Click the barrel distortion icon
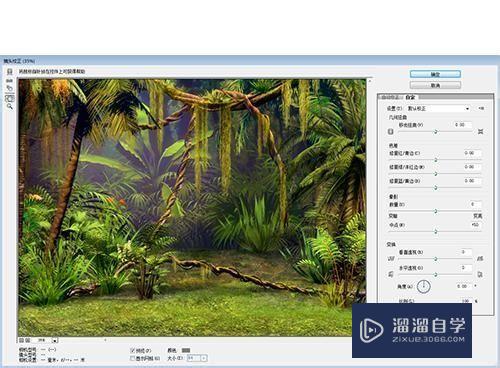This screenshot has height=368, width=500. pos(391,132)
